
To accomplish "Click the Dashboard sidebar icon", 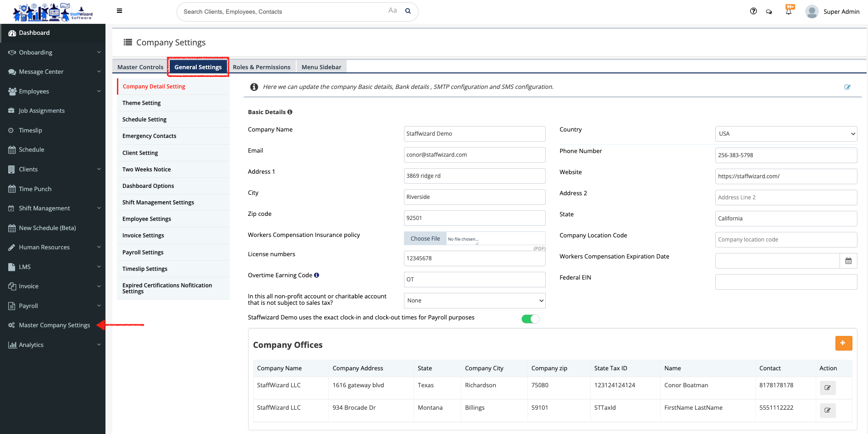I will pyautogui.click(x=12, y=33).
